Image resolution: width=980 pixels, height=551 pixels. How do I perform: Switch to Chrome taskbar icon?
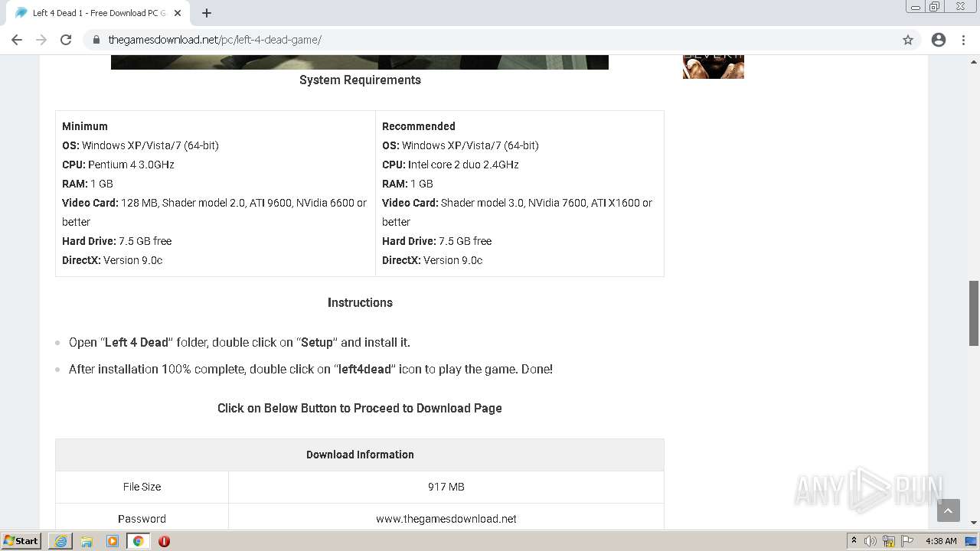(x=139, y=541)
